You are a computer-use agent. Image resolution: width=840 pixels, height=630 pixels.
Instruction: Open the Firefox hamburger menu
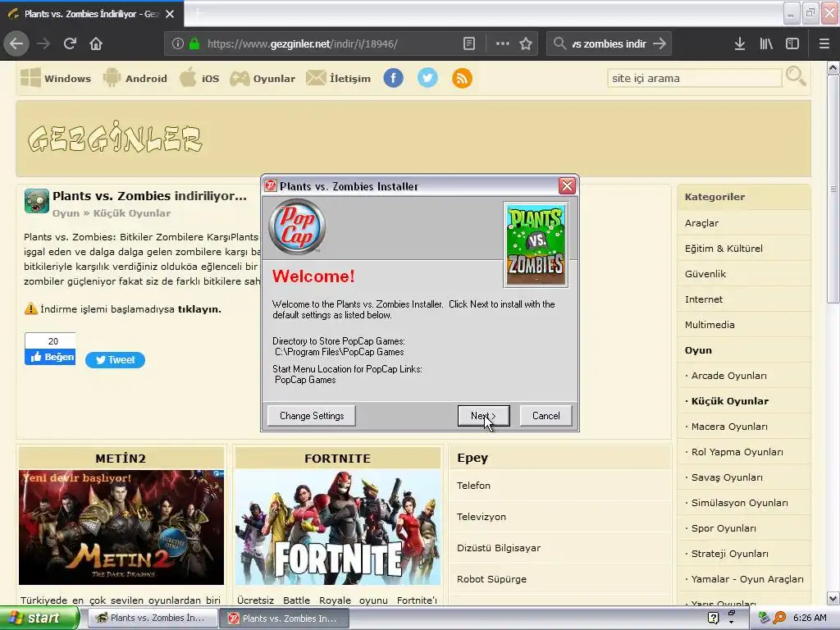click(824, 44)
